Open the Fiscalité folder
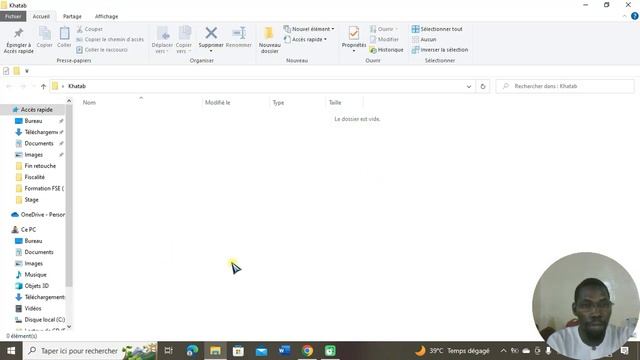Screen dimensions: 640x360 coord(34,177)
